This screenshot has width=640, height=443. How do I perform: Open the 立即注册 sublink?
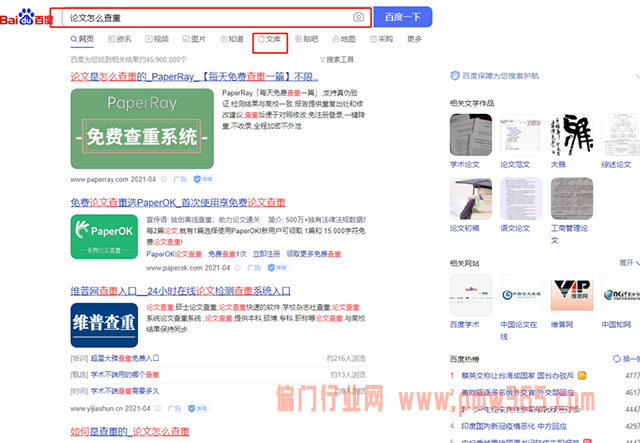click(266, 254)
